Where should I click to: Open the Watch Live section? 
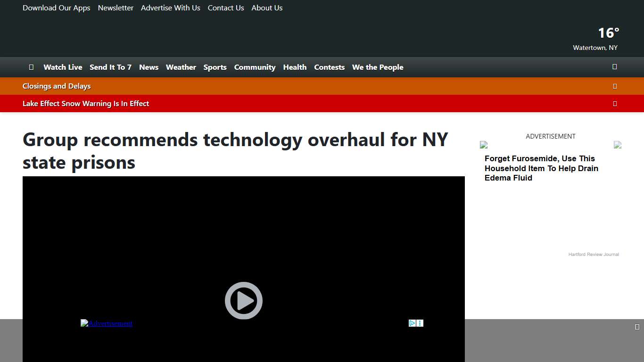[x=63, y=67]
